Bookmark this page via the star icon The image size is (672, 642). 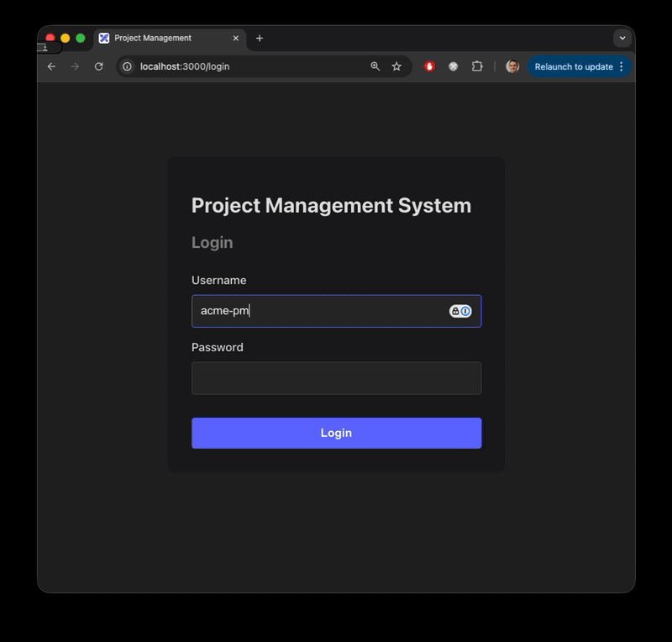(396, 66)
